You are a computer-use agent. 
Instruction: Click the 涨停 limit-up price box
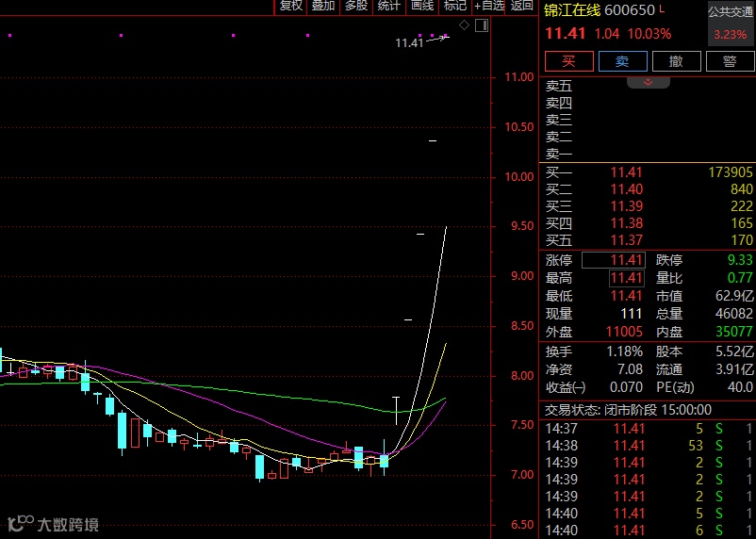click(614, 260)
